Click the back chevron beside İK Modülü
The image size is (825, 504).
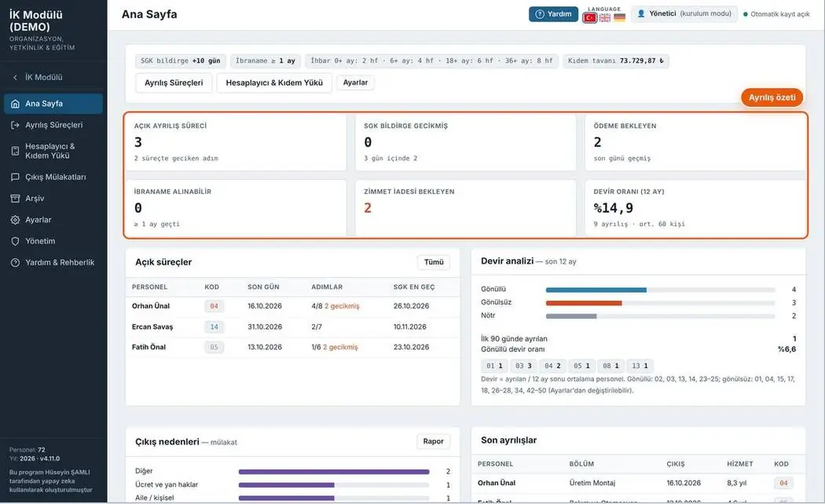15,77
